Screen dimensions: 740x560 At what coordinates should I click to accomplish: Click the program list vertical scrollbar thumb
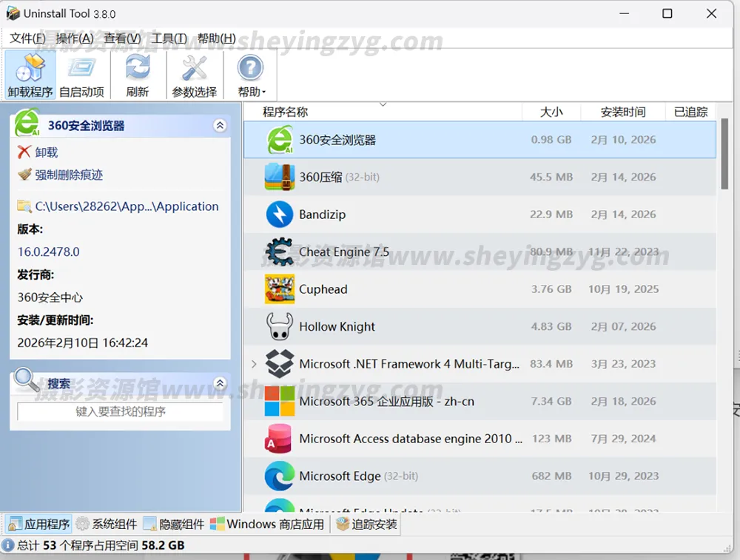(x=724, y=153)
